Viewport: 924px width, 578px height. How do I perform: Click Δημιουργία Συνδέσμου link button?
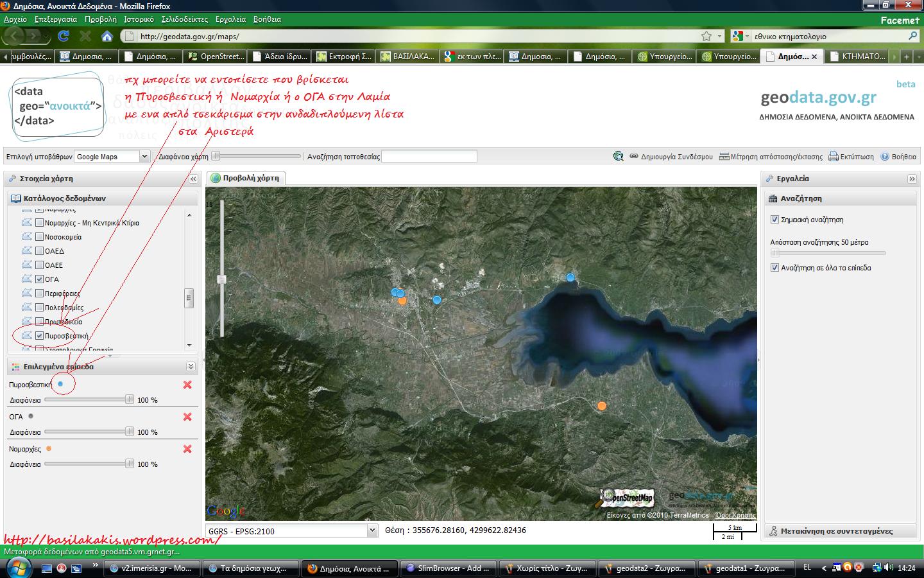671,157
